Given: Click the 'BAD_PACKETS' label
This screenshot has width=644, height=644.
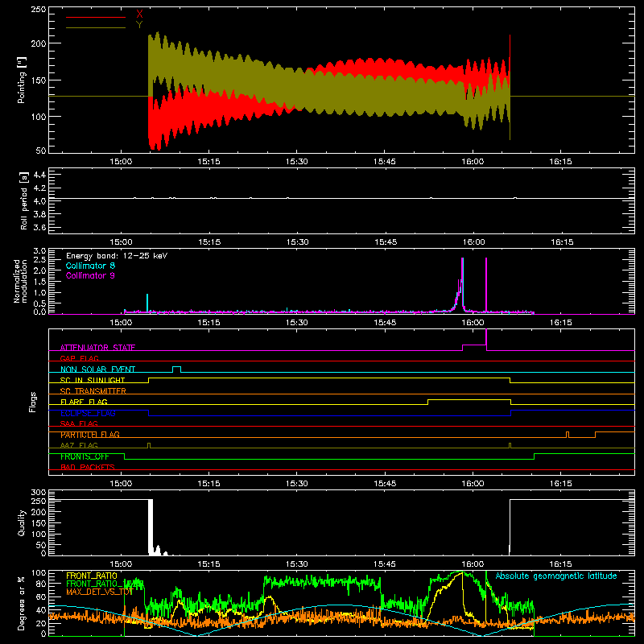Looking at the screenshot, I should 88,467.
